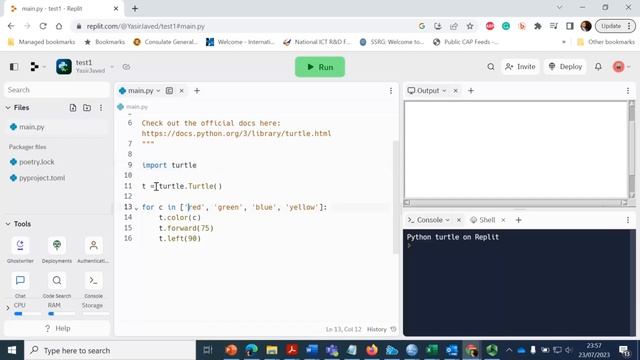Open editor pane options menu
The image size is (640, 360).
click(391, 91)
